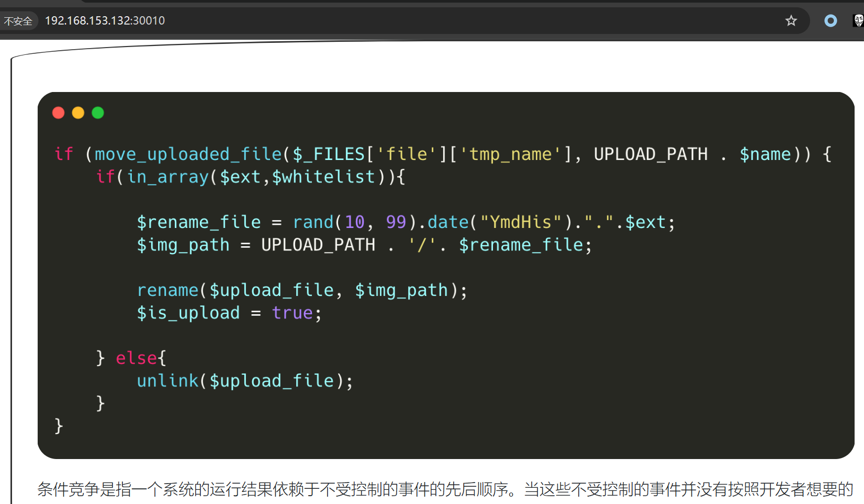This screenshot has height=504, width=864.
Task: Click the move_uploaded_file function name
Action: (x=188, y=154)
